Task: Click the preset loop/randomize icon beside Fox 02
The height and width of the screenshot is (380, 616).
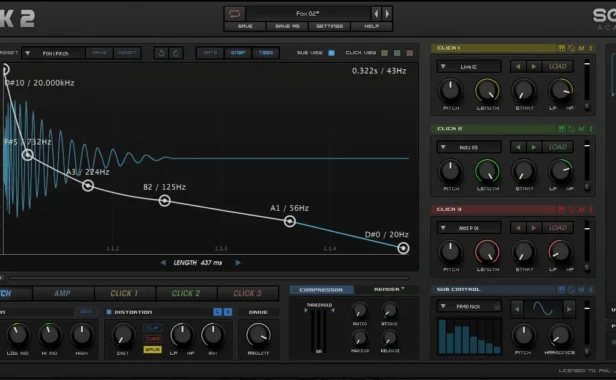Action: coord(235,14)
